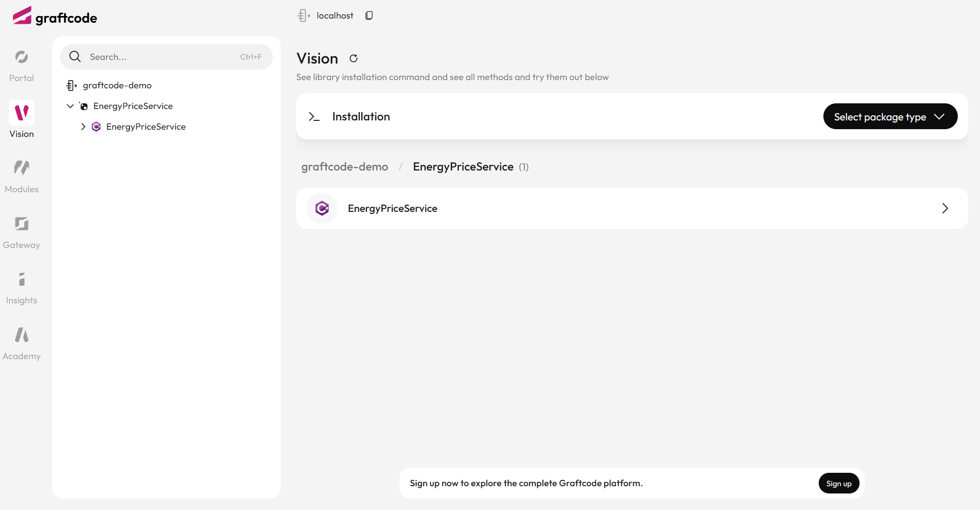The width and height of the screenshot is (980, 510).
Task: Expand the EnergyPriceService class tree node
Action: [83, 127]
